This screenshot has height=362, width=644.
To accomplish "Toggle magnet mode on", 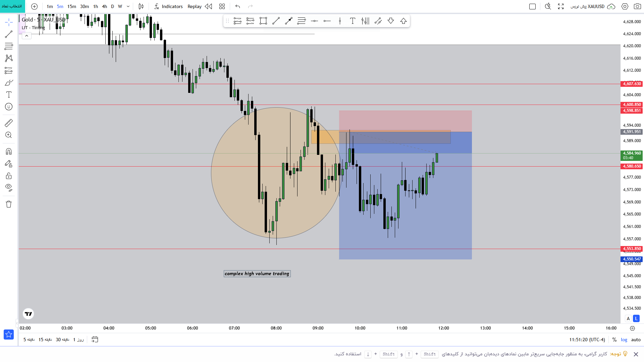I will pos(9,152).
